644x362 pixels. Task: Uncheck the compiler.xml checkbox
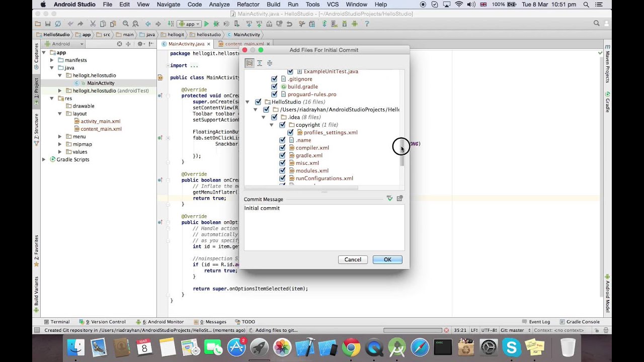point(282,148)
